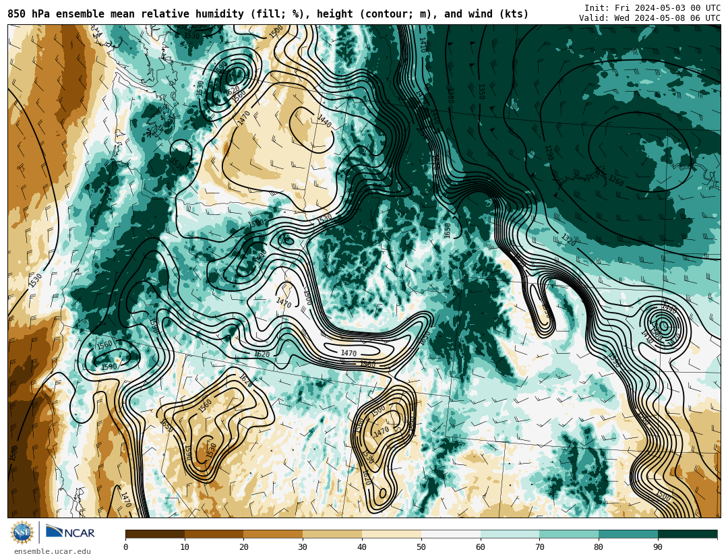Viewport: 728px width, 560px height.
Task: Pick the white 50–60 colorbar segment
Action: [x=451, y=534]
